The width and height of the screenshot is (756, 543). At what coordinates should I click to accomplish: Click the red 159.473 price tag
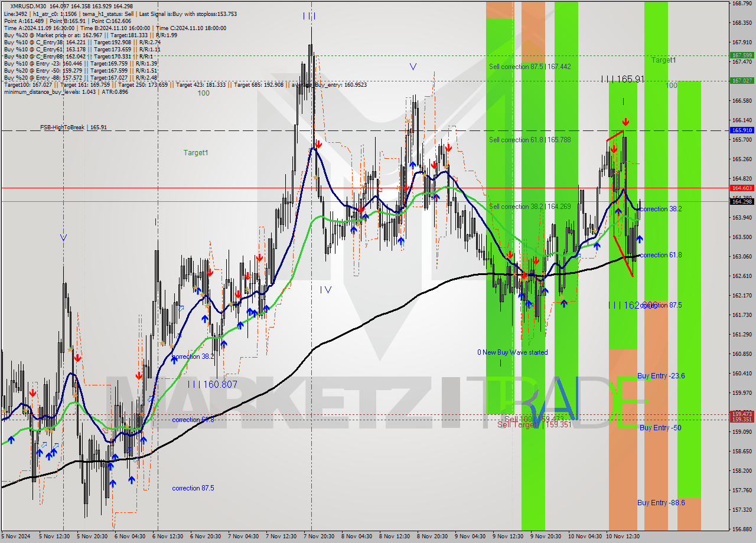coord(742,414)
